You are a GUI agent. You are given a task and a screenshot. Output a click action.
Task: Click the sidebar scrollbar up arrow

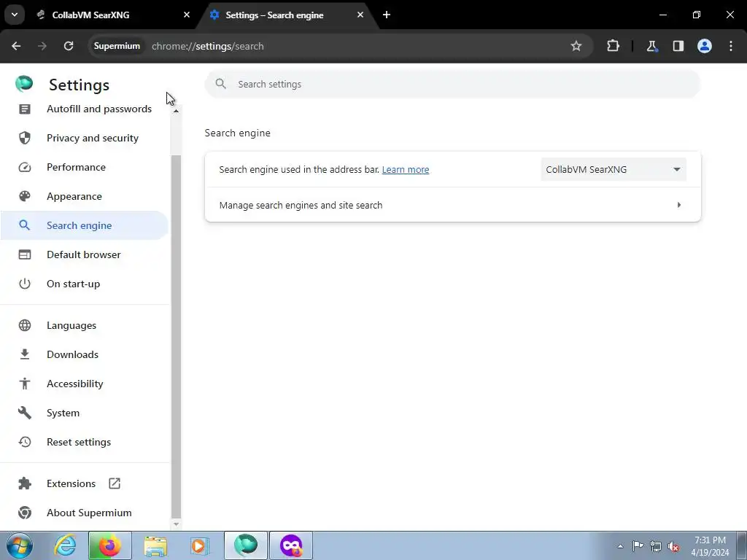point(176,111)
